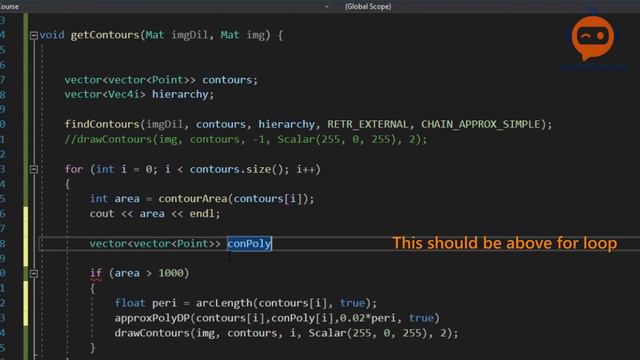
Task: Click the int area declaration
Action: (x=115, y=199)
